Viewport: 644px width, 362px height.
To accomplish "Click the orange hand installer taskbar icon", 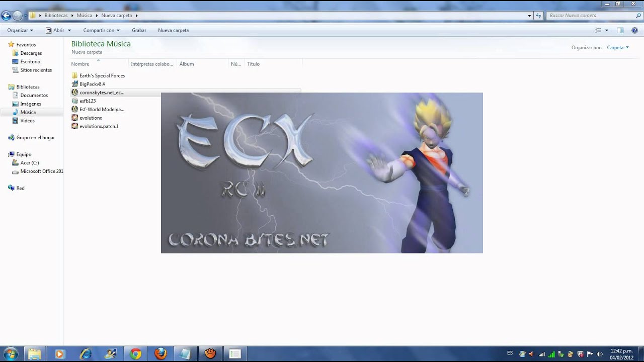I will click(210, 354).
